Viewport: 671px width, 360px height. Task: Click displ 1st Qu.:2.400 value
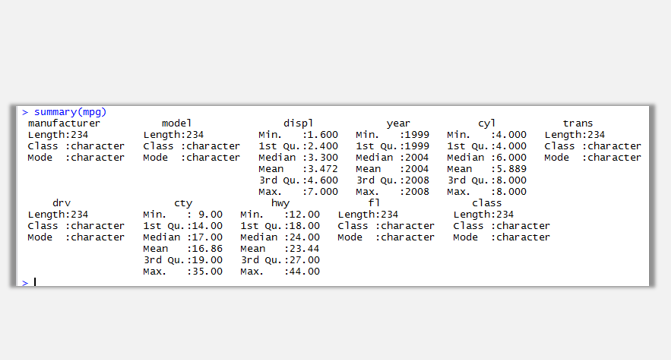click(x=298, y=146)
